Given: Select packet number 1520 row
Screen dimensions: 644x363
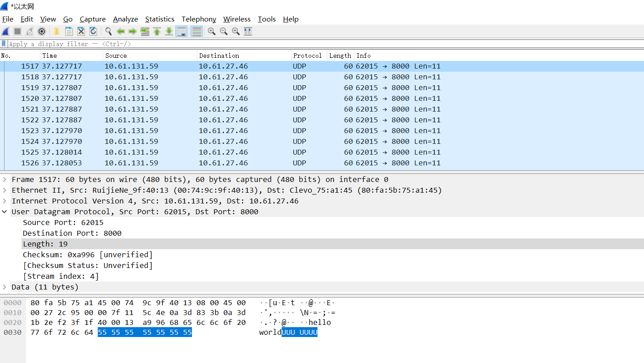Looking at the screenshot, I should point(322,99).
